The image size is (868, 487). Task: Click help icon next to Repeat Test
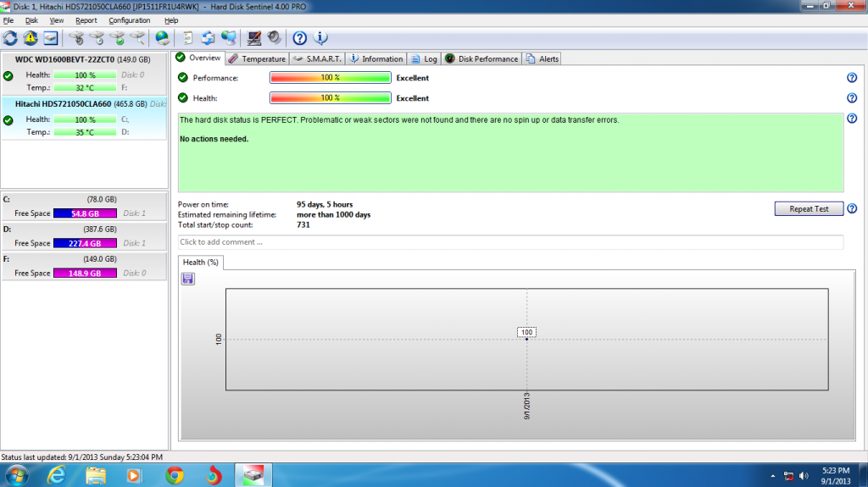852,208
